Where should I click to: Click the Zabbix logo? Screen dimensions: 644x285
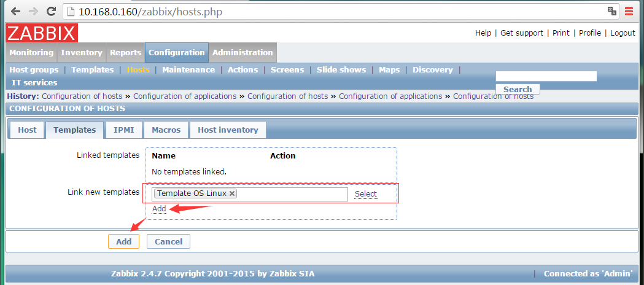click(x=42, y=33)
